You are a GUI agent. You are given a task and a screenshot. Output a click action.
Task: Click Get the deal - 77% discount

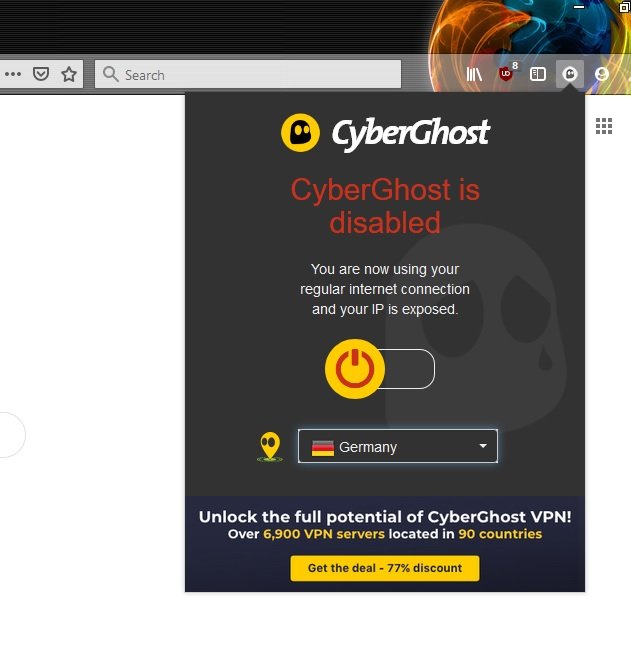coord(385,568)
